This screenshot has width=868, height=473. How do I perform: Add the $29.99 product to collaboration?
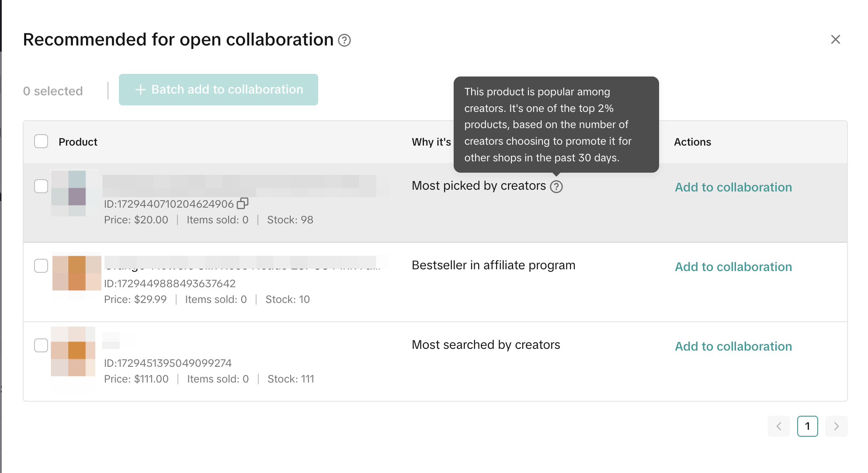click(733, 267)
